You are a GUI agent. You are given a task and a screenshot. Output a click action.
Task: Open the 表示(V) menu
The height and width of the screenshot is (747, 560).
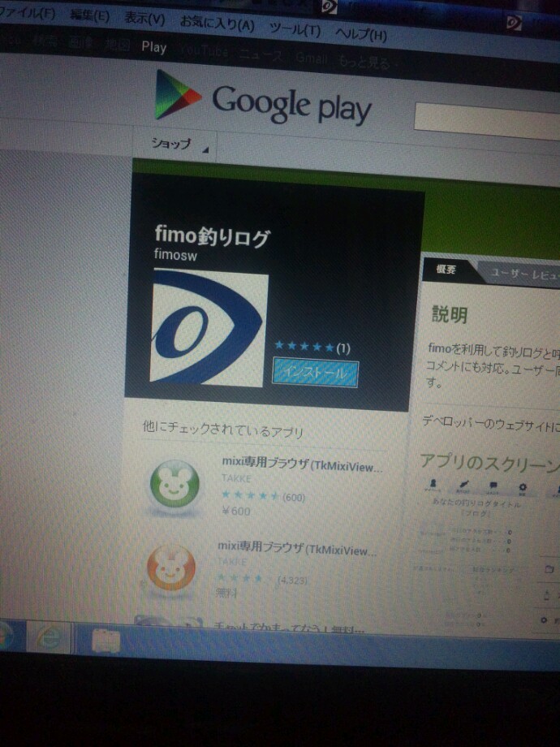(x=144, y=19)
